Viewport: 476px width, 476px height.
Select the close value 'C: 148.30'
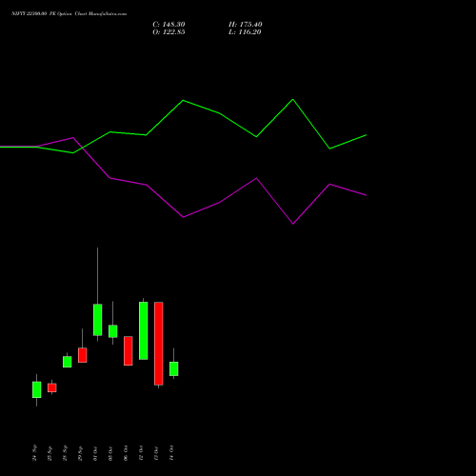click(x=169, y=25)
